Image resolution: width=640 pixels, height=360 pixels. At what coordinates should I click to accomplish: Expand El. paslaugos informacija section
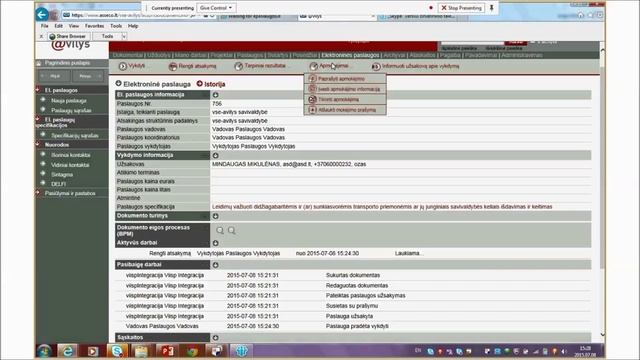pyautogui.click(x=216, y=95)
